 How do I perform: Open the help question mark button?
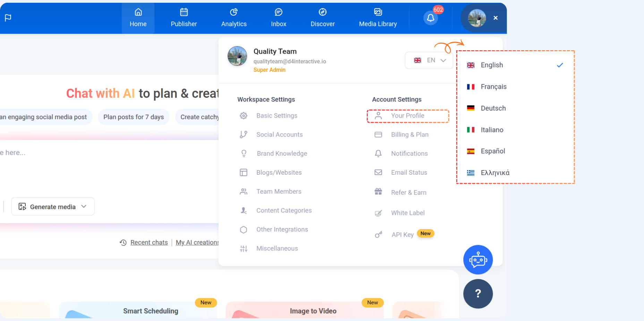[478, 294]
